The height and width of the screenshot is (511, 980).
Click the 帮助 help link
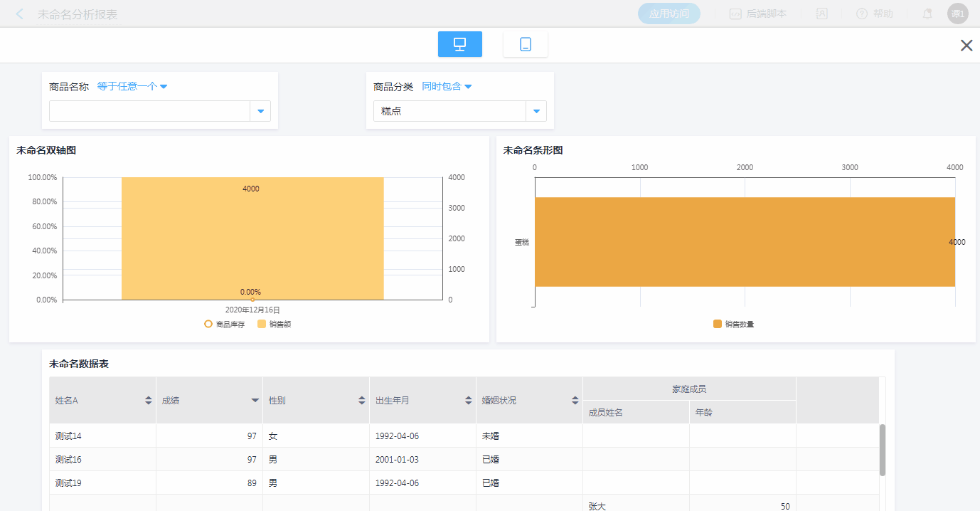[x=875, y=14]
